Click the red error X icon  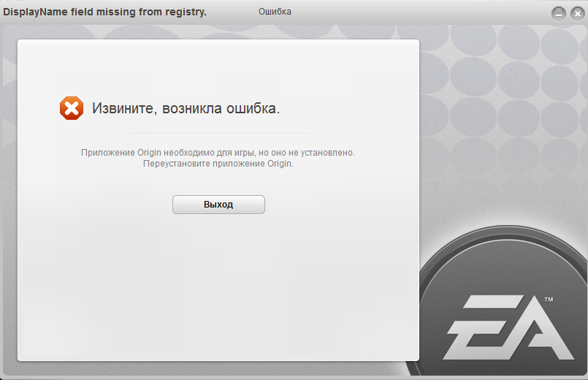click(72, 108)
